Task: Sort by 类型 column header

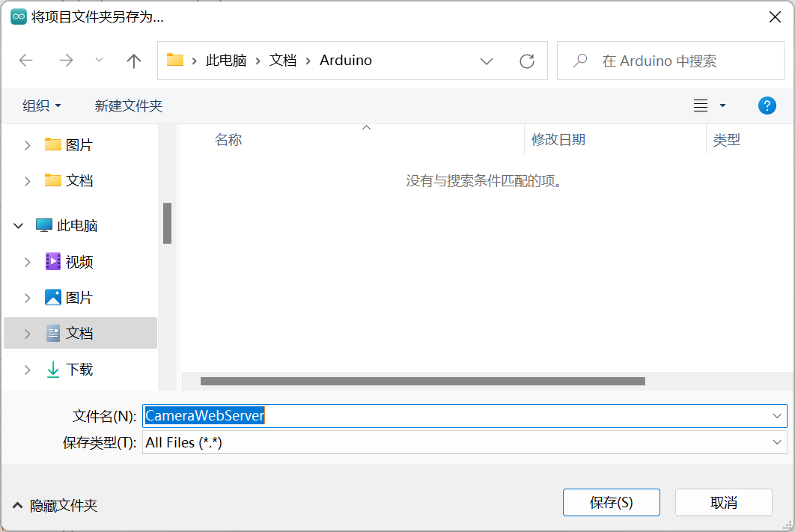Action: tap(727, 140)
